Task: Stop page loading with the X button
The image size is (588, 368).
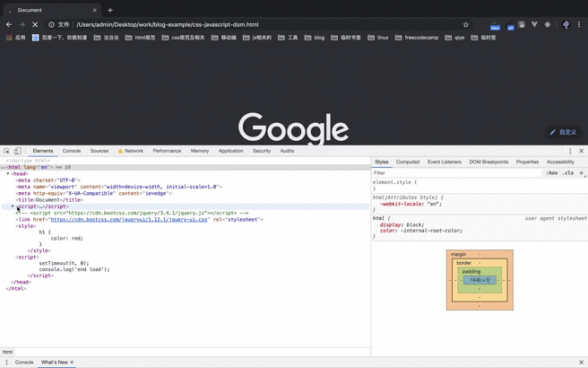Action: click(x=35, y=24)
